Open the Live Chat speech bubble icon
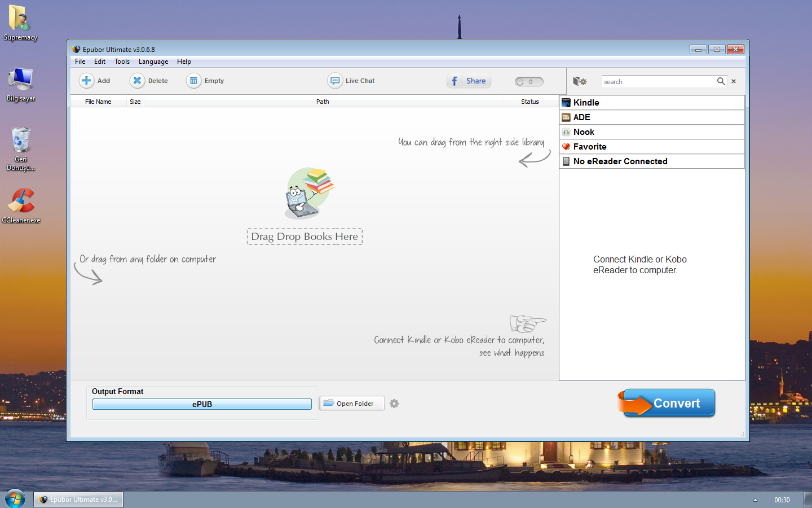Viewport: 812px width, 508px height. click(335, 81)
